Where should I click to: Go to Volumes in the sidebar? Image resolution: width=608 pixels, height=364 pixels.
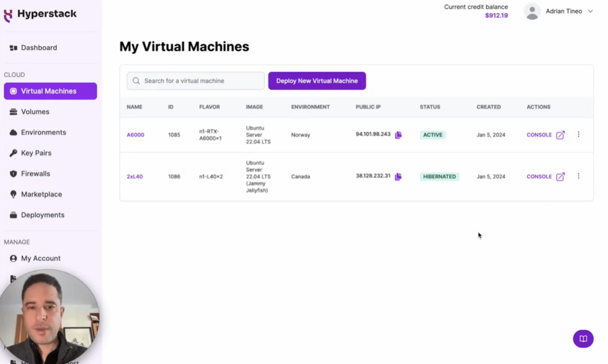(x=35, y=112)
